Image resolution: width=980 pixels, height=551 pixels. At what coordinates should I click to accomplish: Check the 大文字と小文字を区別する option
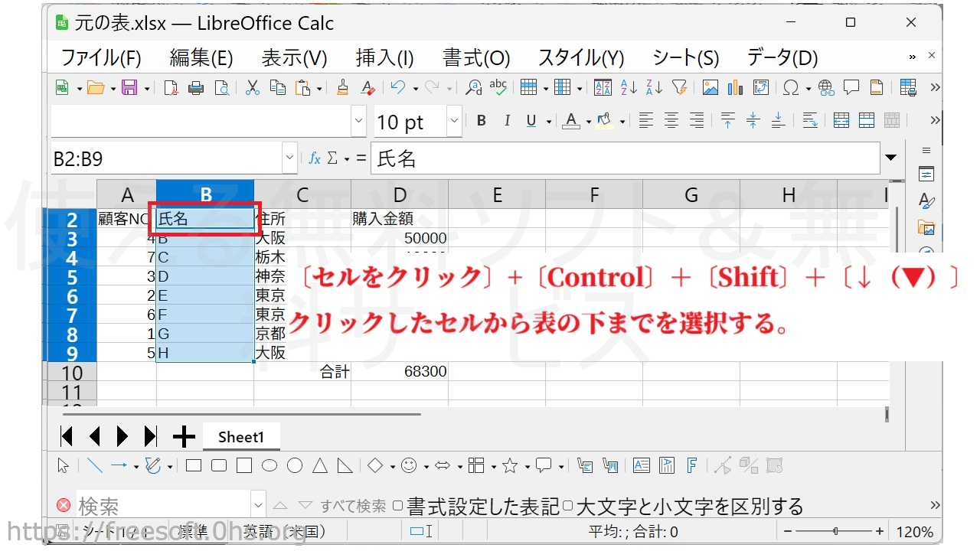567,506
